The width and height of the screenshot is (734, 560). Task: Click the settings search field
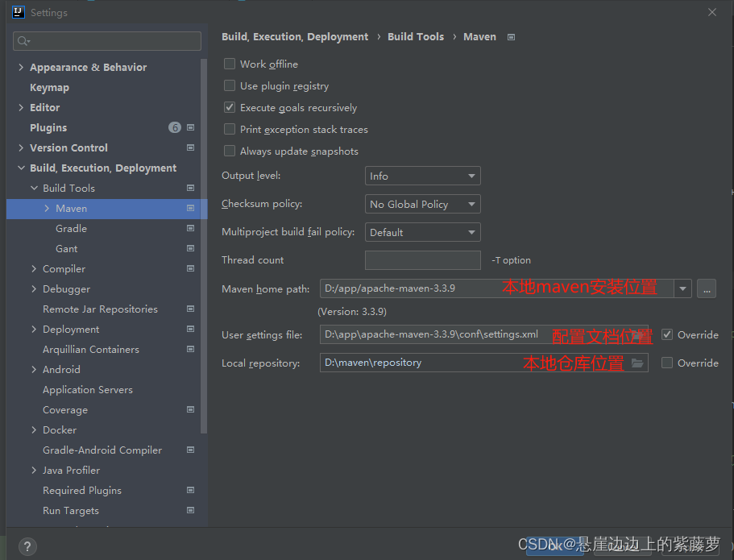(x=107, y=41)
